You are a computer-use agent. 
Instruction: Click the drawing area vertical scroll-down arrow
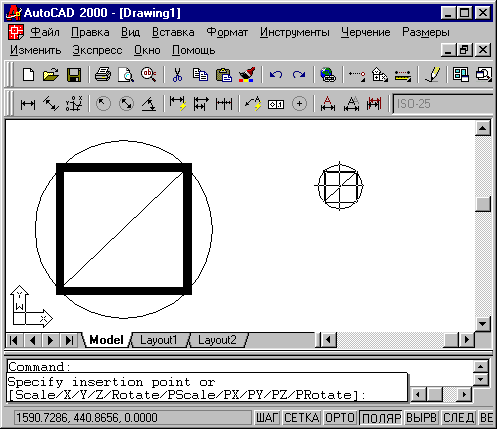click(x=483, y=323)
